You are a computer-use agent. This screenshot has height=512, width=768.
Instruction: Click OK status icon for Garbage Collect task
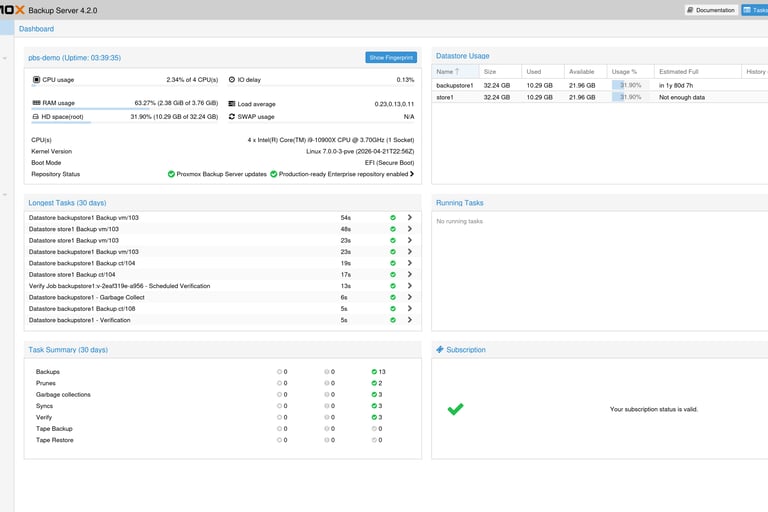point(393,297)
